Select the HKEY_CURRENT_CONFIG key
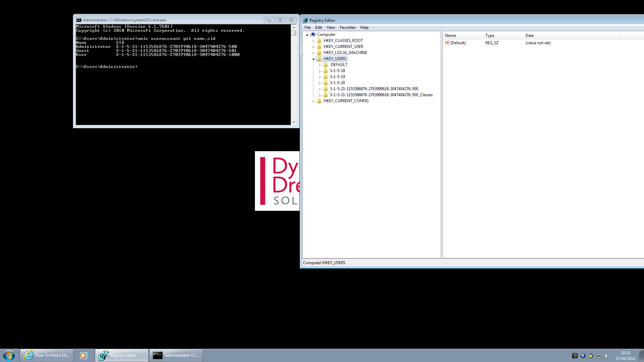This screenshot has height=362, width=644. pyautogui.click(x=346, y=101)
